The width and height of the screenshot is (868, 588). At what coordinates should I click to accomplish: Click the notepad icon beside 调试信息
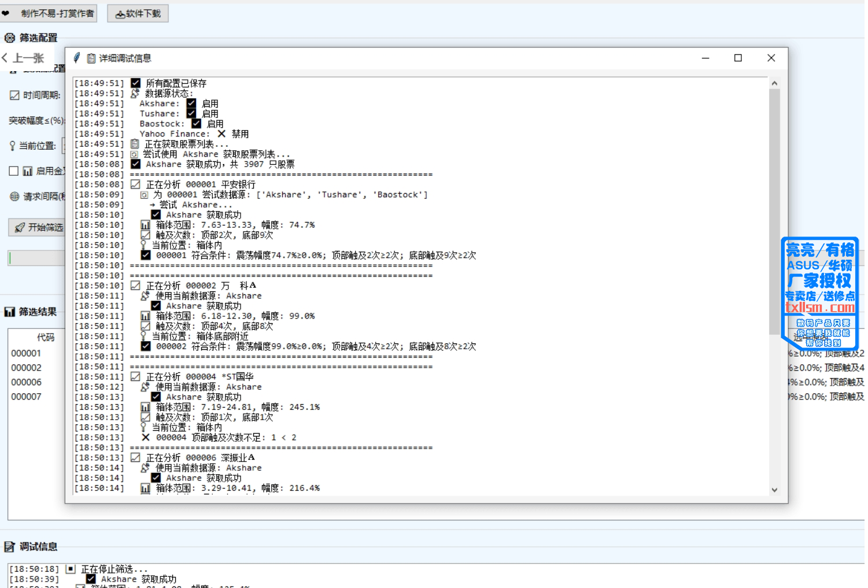click(x=10, y=547)
